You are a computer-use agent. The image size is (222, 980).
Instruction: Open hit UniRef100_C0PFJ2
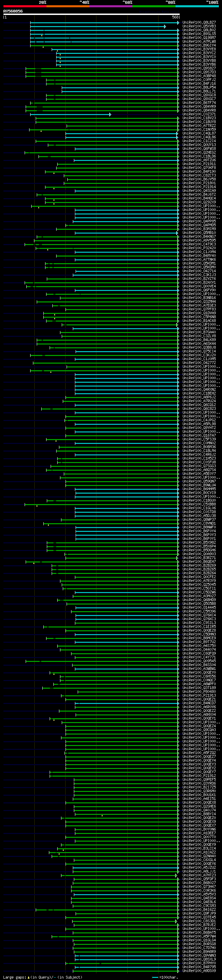[x=199, y=80]
